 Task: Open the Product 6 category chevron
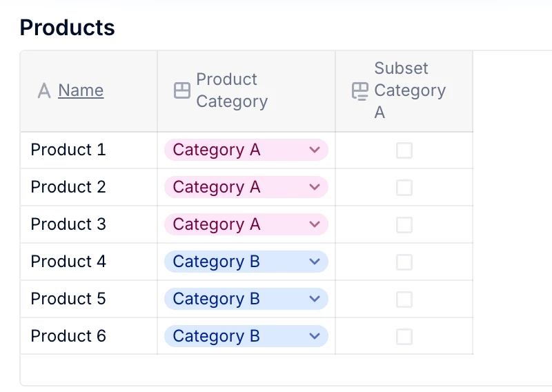click(x=315, y=337)
